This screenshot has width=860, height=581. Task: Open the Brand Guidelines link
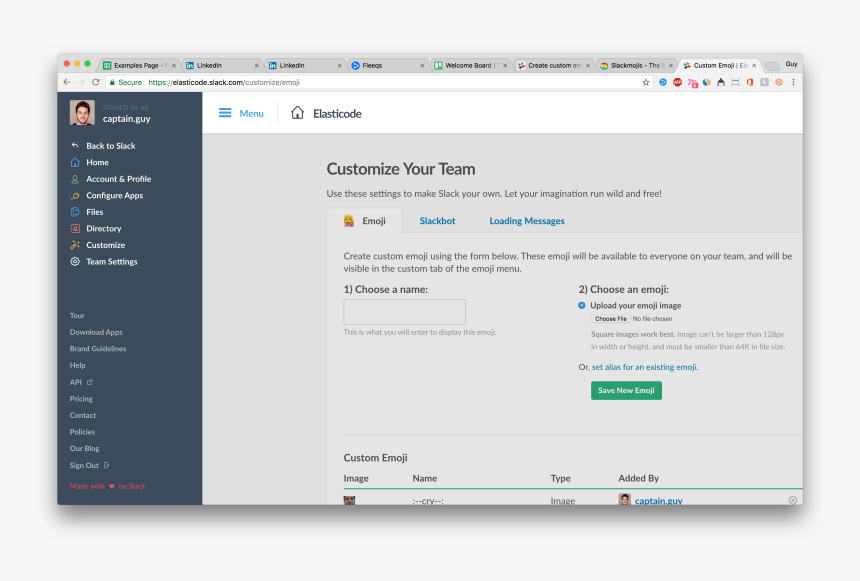point(98,348)
